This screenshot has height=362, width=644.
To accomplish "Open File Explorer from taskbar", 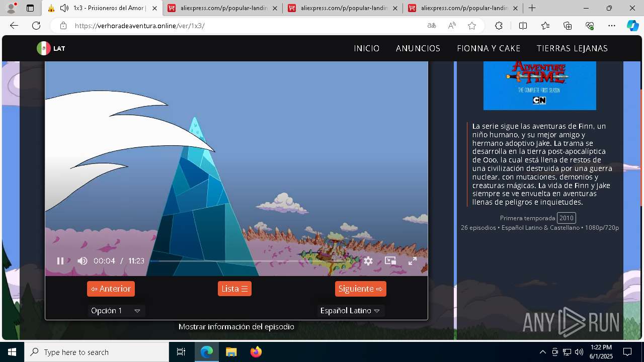I will tap(231, 352).
